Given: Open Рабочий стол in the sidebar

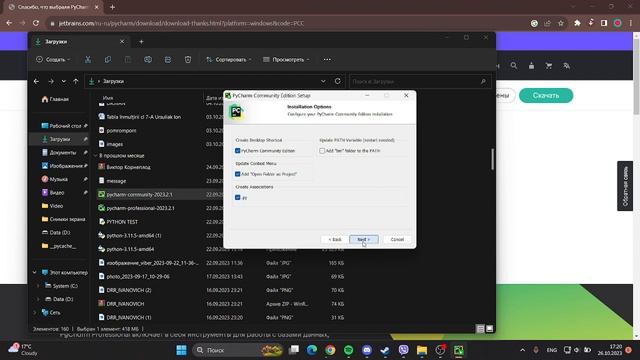Looking at the screenshot, I should [x=62, y=126].
